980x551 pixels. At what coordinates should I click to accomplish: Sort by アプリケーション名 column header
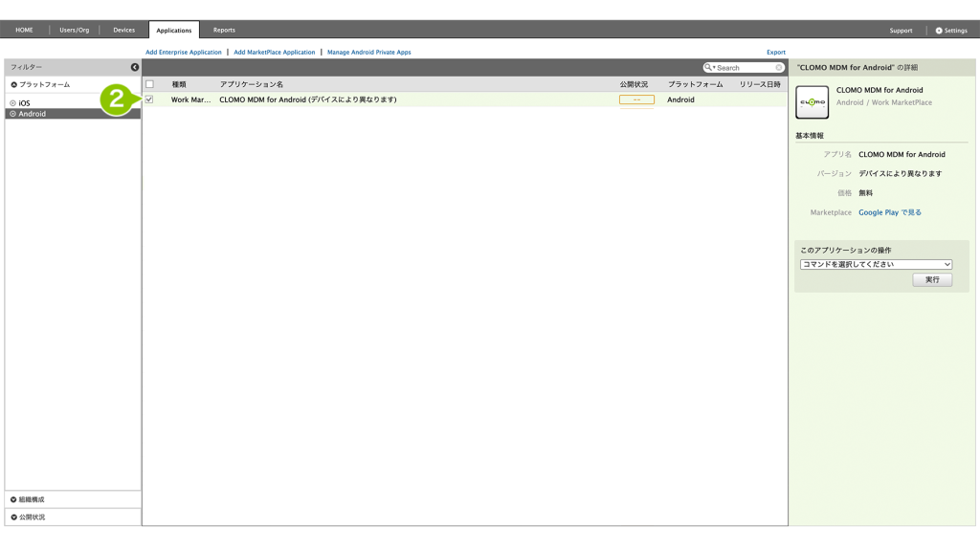click(252, 84)
